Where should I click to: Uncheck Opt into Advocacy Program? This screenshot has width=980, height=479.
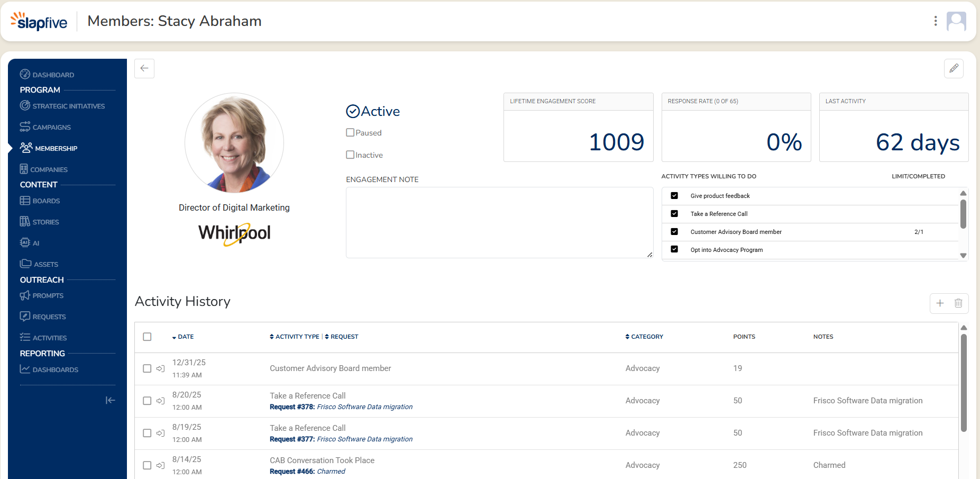pyautogui.click(x=674, y=249)
